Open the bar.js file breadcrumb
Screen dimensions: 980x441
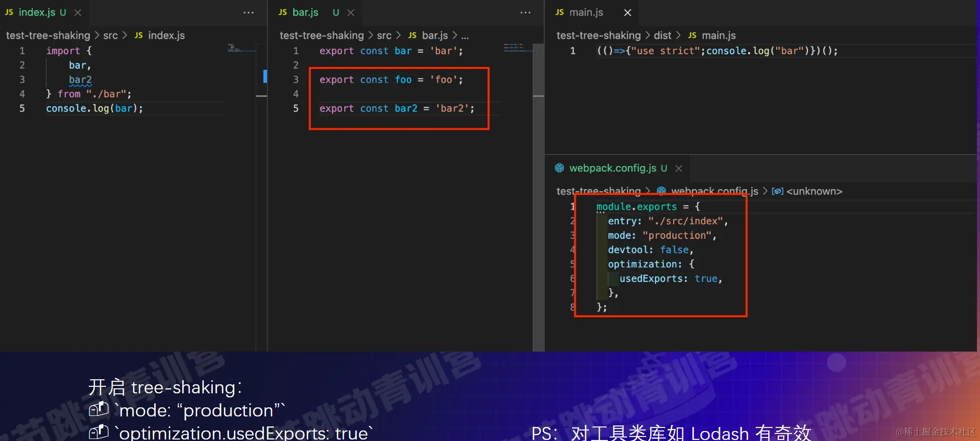(x=435, y=36)
